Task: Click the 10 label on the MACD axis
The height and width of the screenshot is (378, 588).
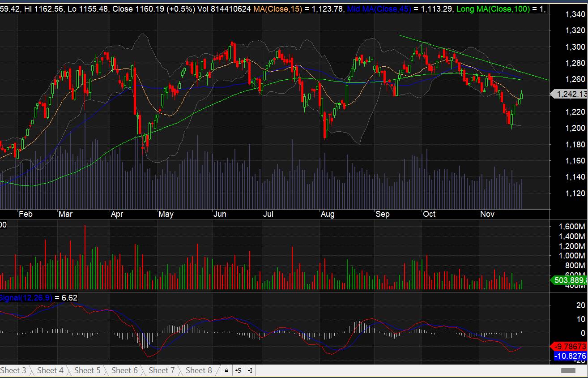Action: tap(581, 319)
